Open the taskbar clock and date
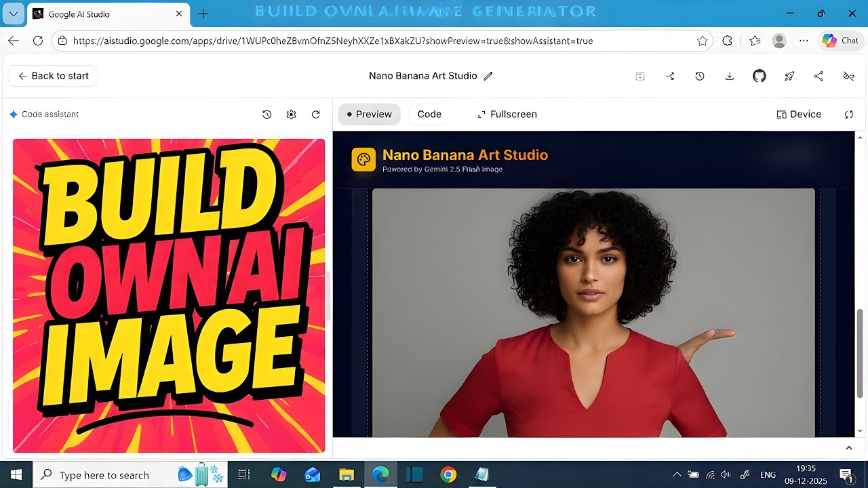Screen dimensions: 868x488 coord(806,475)
